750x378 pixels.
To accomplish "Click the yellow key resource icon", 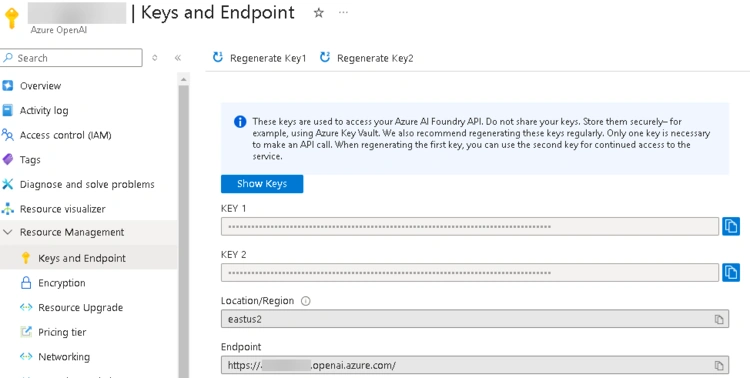I will [11, 18].
